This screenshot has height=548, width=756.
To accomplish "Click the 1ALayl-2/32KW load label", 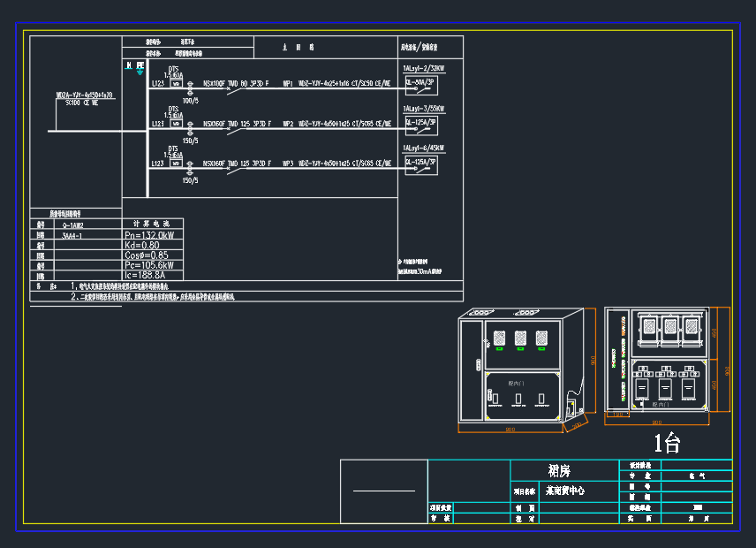I will (x=424, y=69).
